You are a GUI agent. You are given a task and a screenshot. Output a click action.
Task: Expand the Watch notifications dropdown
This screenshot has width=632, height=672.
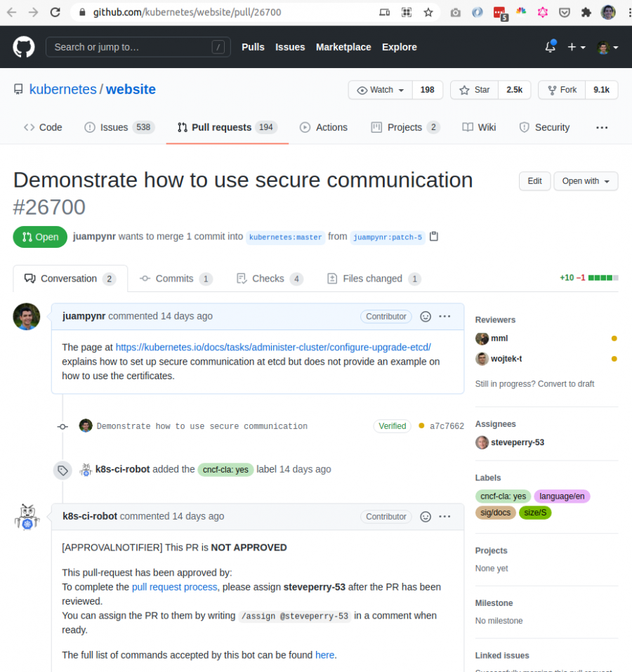[381, 90]
